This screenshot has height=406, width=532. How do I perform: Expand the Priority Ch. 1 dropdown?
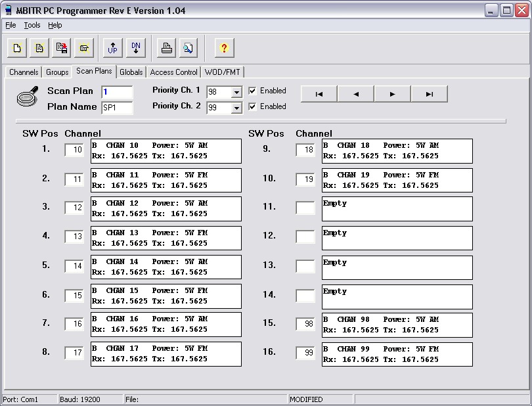coord(236,93)
